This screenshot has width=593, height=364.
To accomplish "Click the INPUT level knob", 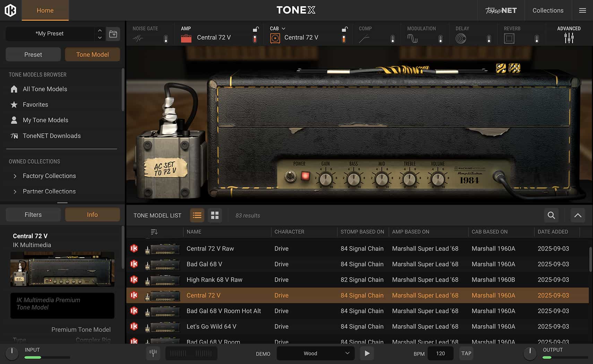I will click(12, 353).
